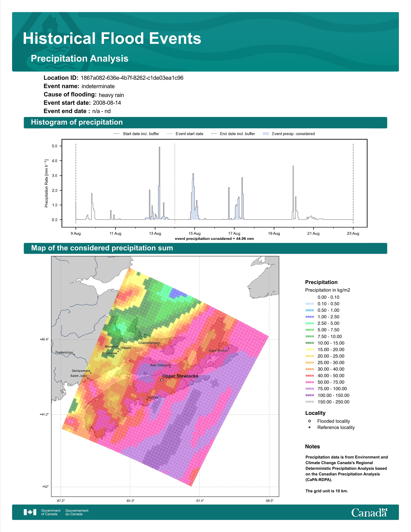
Task: Click the '15 Aug' x-axis tick label
Action: [x=195, y=233]
